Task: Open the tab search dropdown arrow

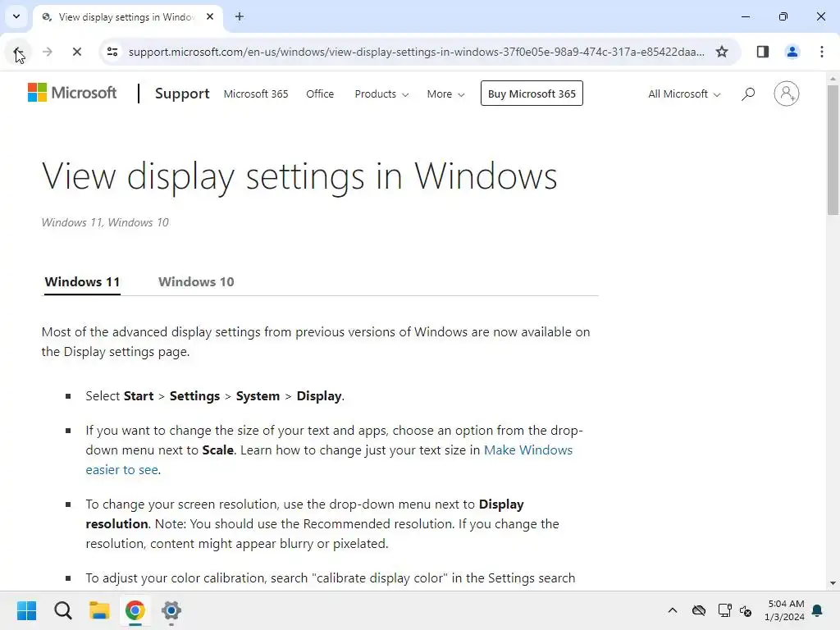Action: pyautogui.click(x=16, y=16)
